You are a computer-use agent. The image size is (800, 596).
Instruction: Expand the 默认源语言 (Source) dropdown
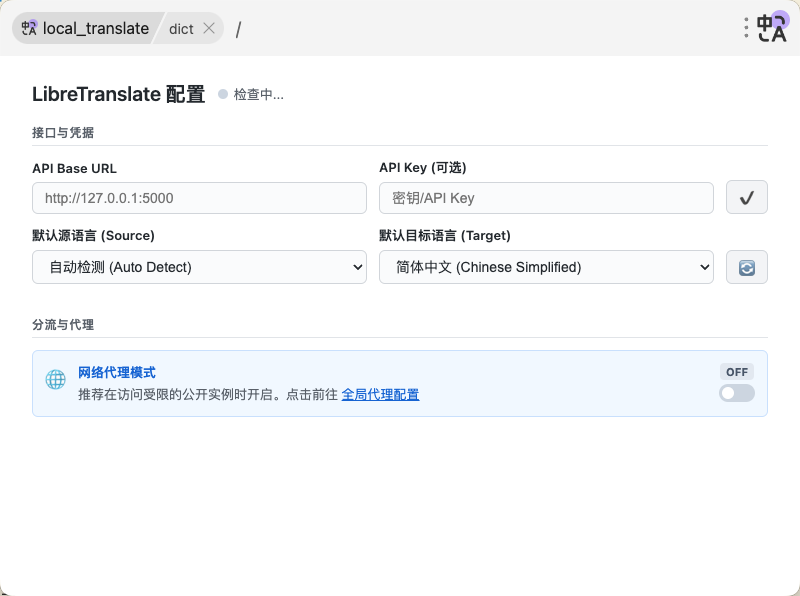pos(199,267)
